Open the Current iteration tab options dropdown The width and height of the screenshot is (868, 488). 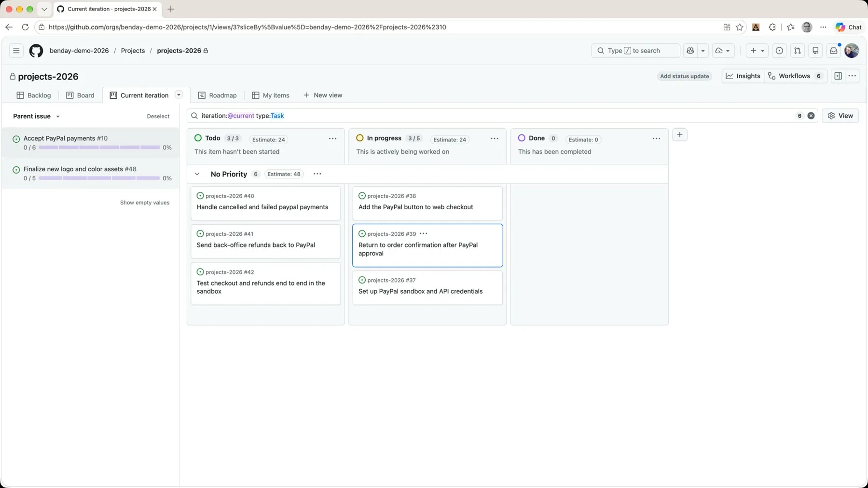(179, 95)
